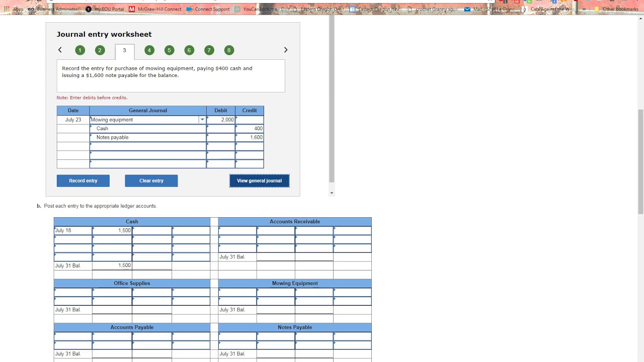Screen dimensions: 644x362
Task: Select journal entry step 5
Action: 169,50
